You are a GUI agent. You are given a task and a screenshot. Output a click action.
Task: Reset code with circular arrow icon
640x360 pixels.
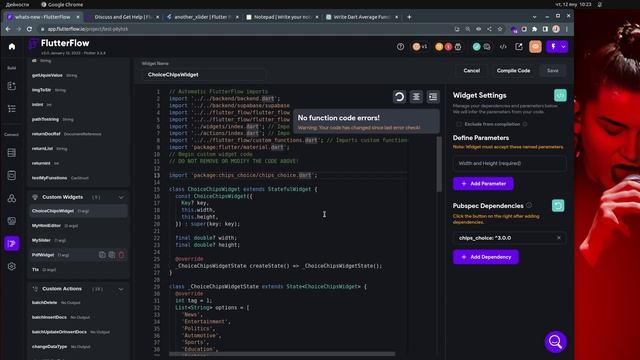pyautogui.click(x=399, y=97)
